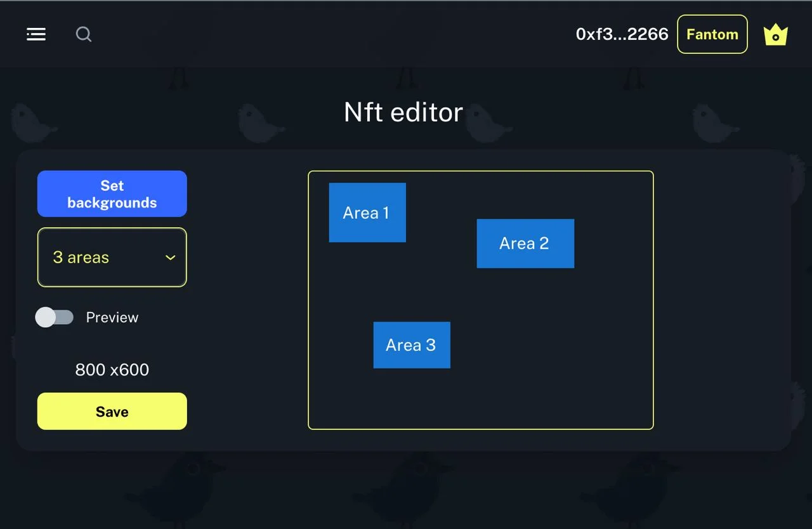Click the Nft editor heading

(x=403, y=112)
